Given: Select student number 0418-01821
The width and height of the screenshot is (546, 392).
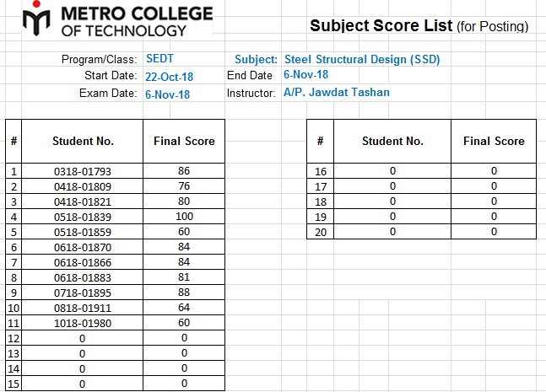Looking at the screenshot, I should 83,201.
